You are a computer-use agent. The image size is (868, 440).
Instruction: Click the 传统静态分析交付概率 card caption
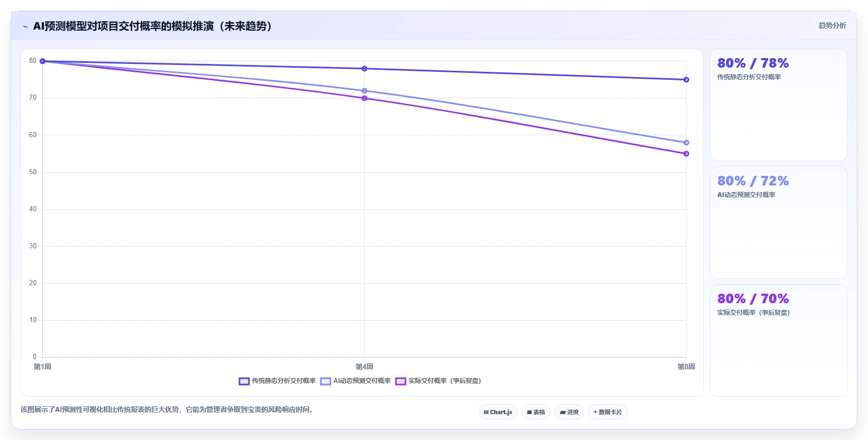tap(749, 77)
